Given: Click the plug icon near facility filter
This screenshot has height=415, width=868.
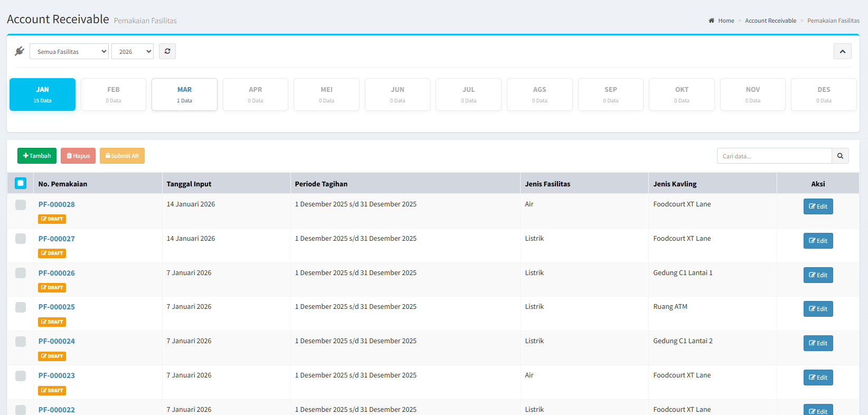Looking at the screenshot, I should coord(20,51).
